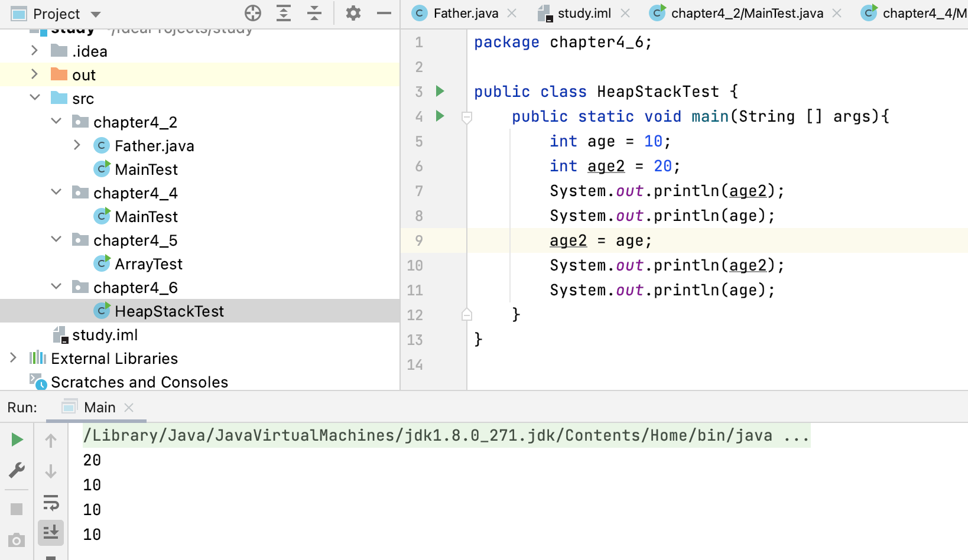Viewport: 968px width, 560px height.
Task: Collapse the chapter4_2 package
Action: pyautogui.click(x=56, y=121)
